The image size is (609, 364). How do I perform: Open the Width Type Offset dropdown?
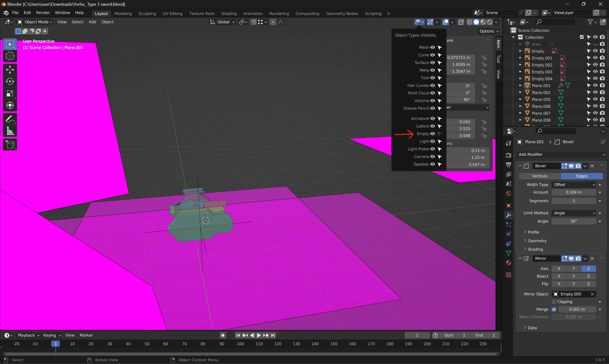tap(574, 184)
